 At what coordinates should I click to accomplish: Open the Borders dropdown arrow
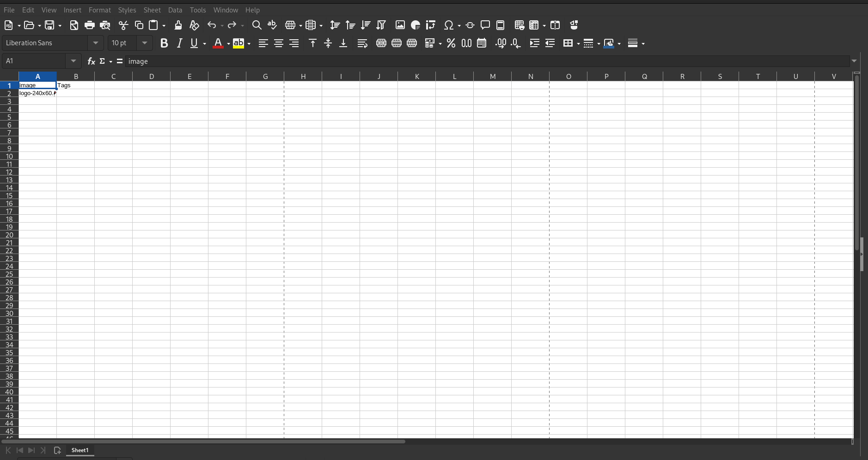[578, 44]
